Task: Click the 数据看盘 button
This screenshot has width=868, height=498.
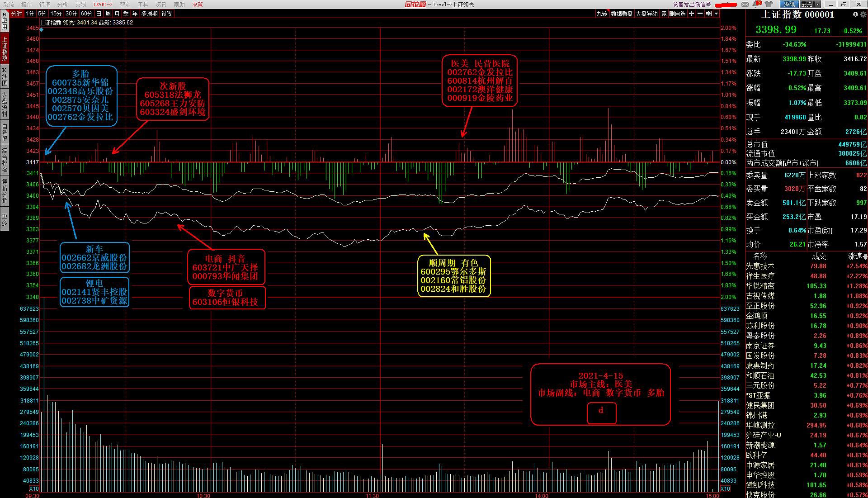Action: [x=621, y=14]
